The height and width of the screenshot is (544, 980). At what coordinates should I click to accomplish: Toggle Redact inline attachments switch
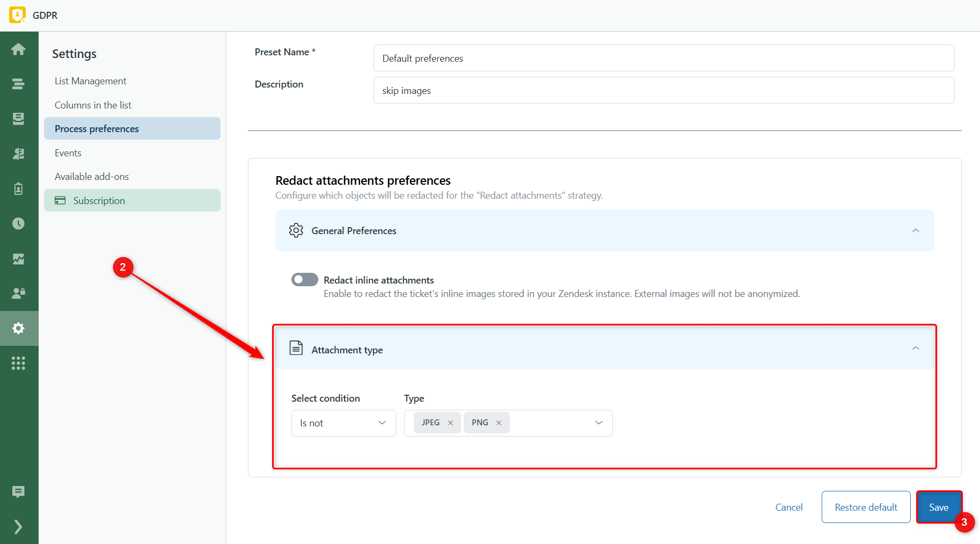click(x=304, y=280)
